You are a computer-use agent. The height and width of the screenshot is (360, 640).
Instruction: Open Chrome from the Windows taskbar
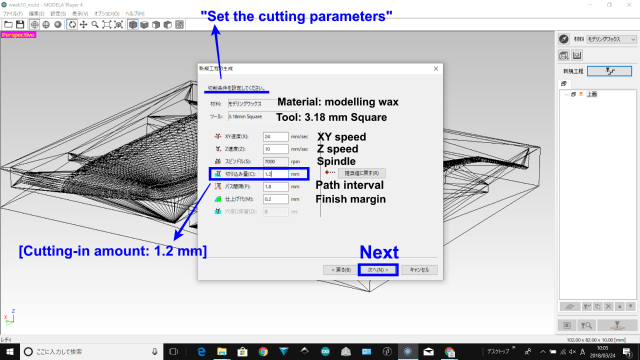(263, 351)
